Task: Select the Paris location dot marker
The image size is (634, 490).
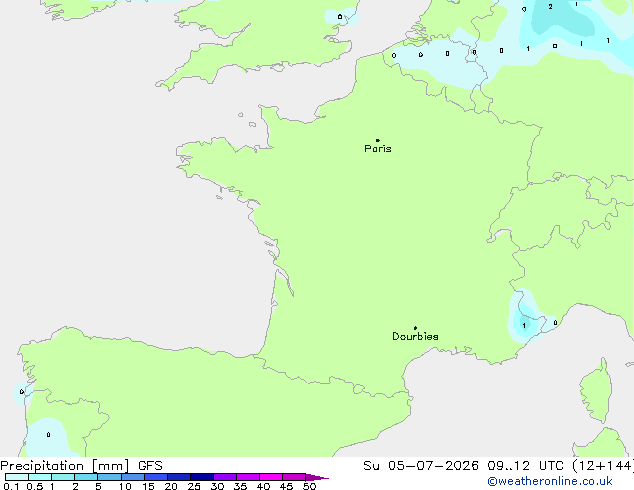Action: point(378,140)
